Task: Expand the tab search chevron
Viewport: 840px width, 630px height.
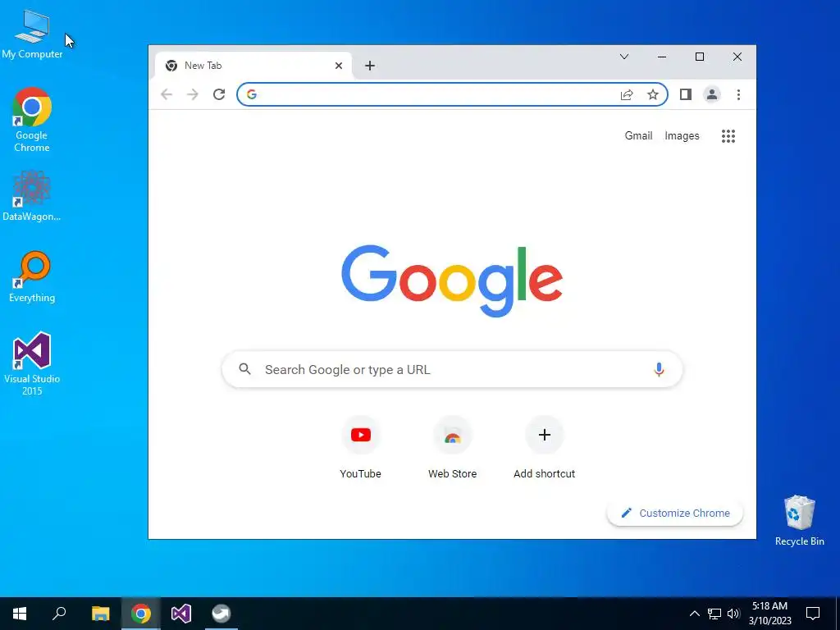Action: click(624, 57)
